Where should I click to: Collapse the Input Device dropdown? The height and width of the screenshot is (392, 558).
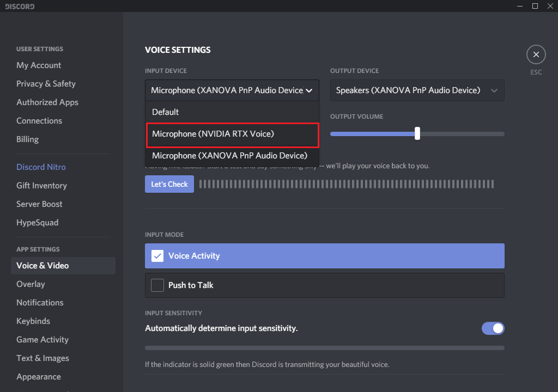click(x=232, y=90)
